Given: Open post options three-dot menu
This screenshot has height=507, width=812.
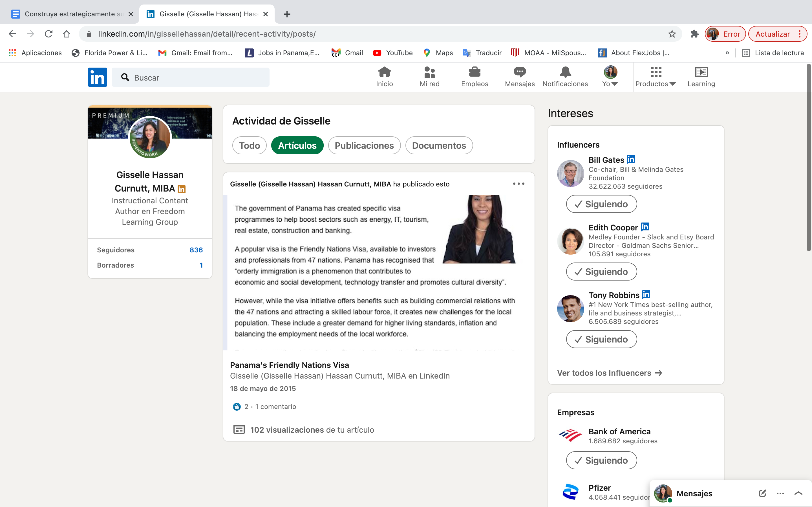Looking at the screenshot, I should click(518, 184).
